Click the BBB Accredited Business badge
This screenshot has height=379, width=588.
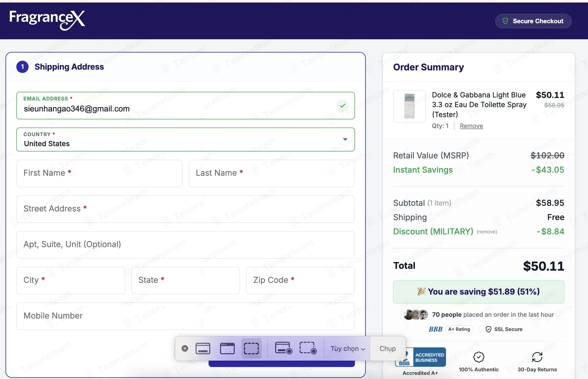(420, 358)
